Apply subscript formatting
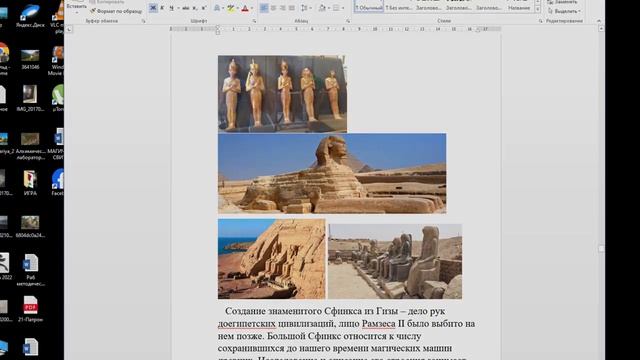Viewport: 640px width, 360px height. click(195, 8)
